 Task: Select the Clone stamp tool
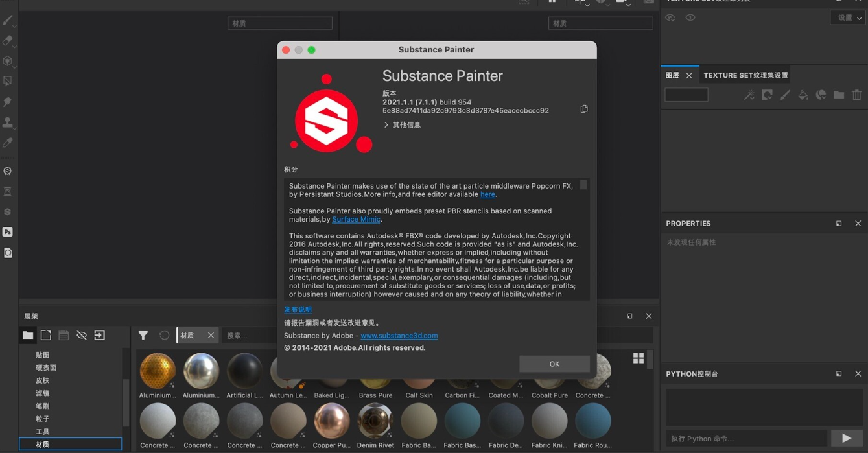(8, 122)
